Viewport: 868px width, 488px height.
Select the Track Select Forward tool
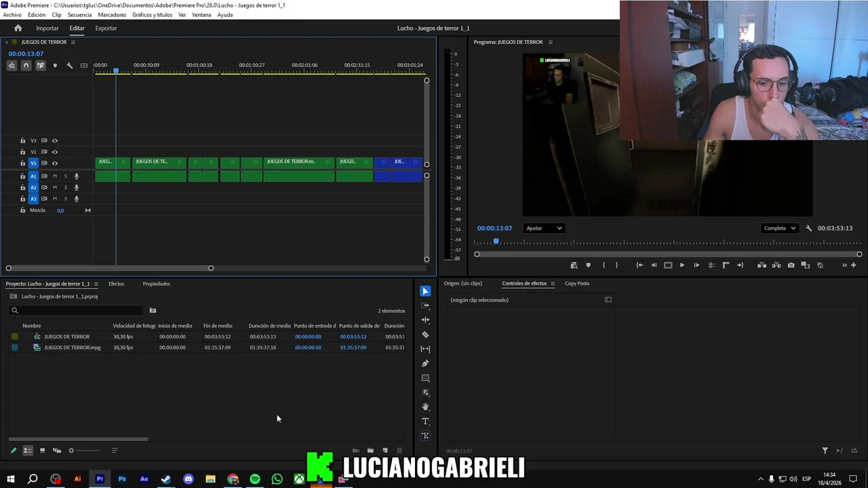click(425, 306)
